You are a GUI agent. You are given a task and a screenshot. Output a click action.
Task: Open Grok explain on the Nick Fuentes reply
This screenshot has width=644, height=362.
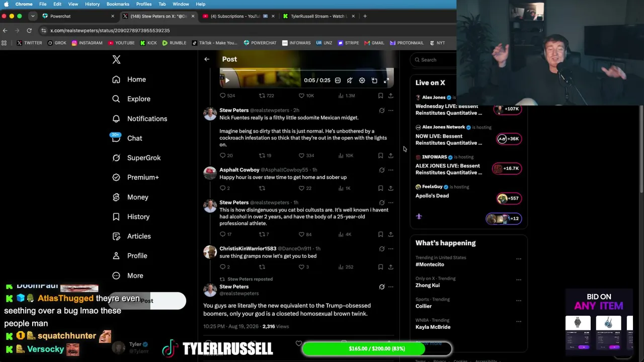tap(381, 111)
